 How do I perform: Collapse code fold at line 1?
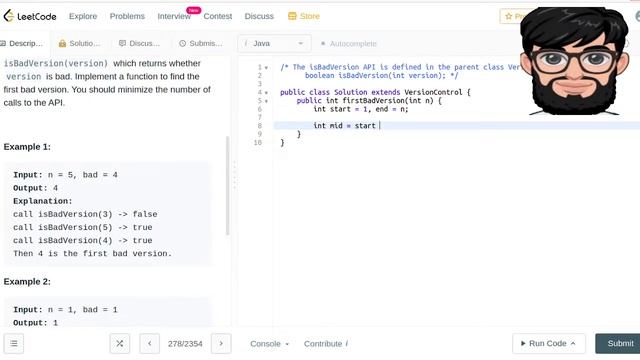(x=267, y=68)
